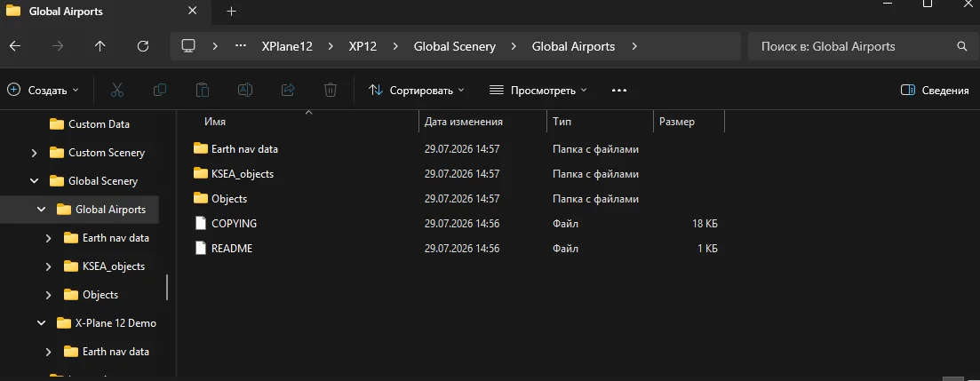Image resolution: width=980 pixels, height=381 pixels.
Task: Click the 18 КБ size value
Action: (705, 223)
